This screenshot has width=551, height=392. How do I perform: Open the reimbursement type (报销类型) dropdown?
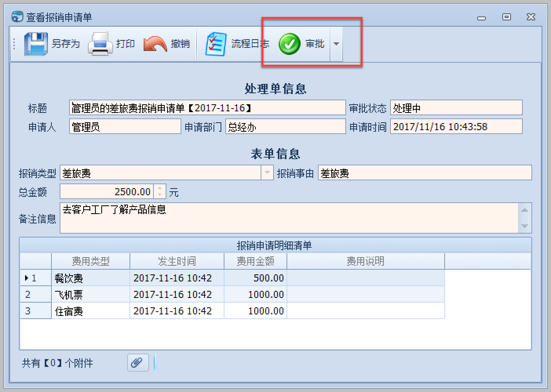click(x=267, y=172)
